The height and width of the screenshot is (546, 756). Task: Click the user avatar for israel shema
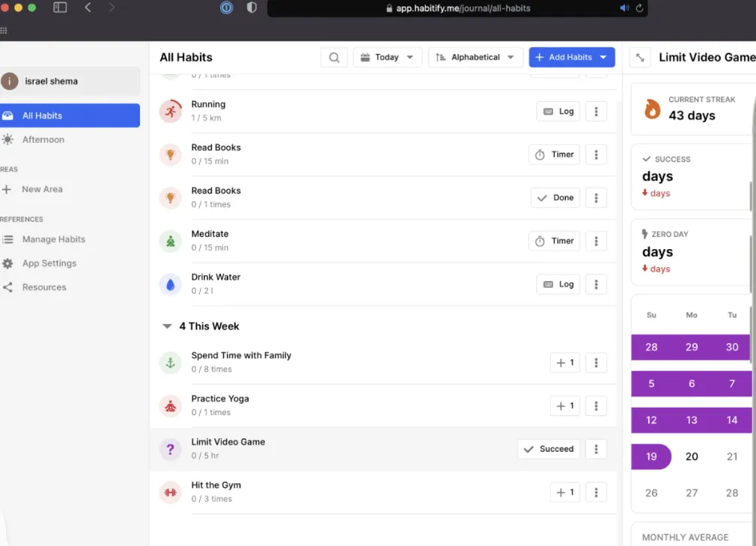click(x=10, y=82)
